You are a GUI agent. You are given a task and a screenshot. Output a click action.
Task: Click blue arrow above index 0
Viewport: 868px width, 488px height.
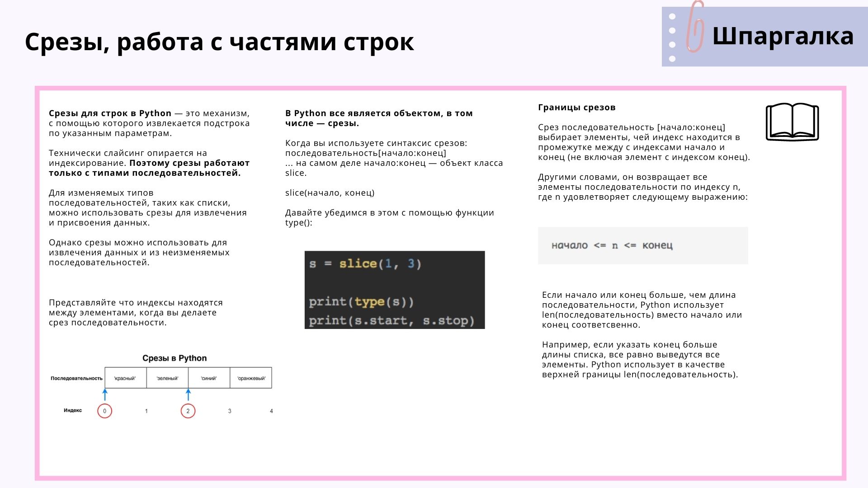click(x=105, y=395)
